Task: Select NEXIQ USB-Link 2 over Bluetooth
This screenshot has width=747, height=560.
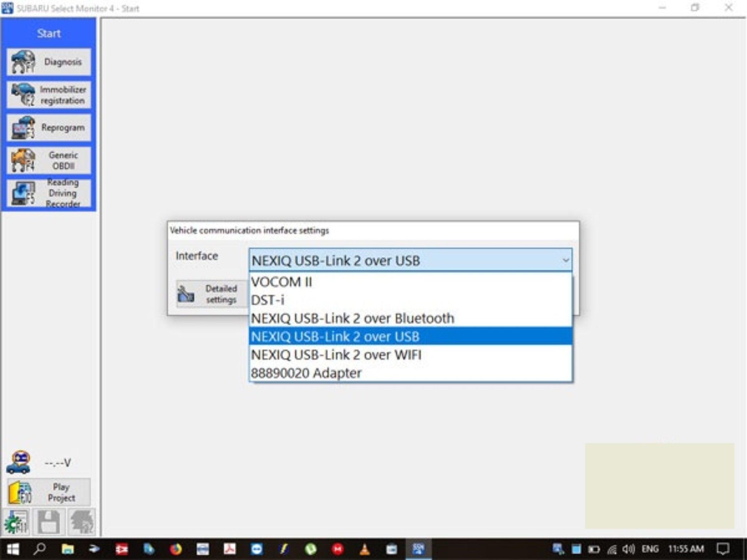Action: pyautogui.click(x=410, y=318)
